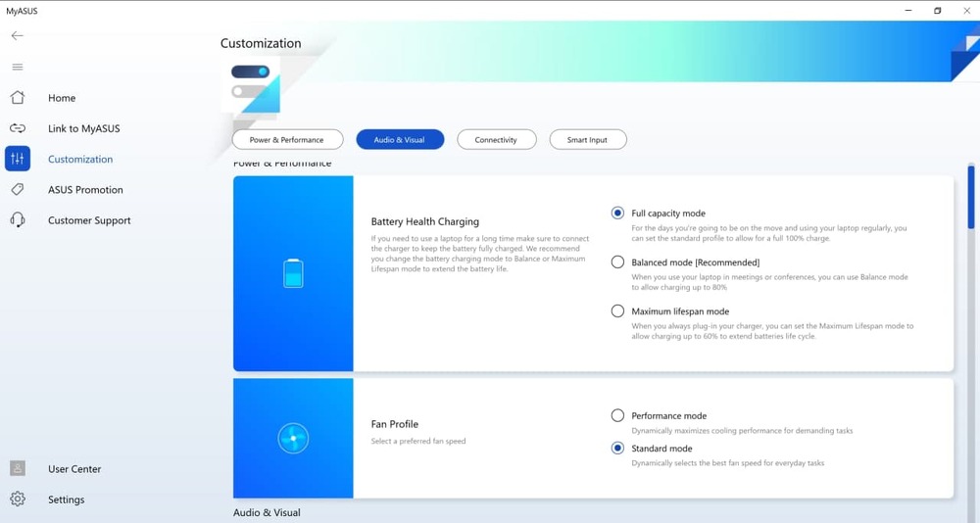This screenshot has width=980, height=523.
Task: Open Settings in the sidebar
Action: point(67,499)
